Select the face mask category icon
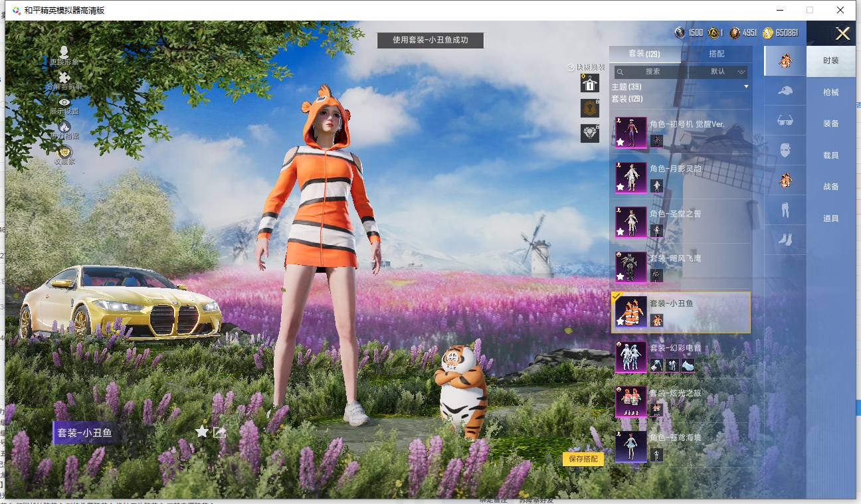This screenshot has height=504, width=861. (785, 150)
